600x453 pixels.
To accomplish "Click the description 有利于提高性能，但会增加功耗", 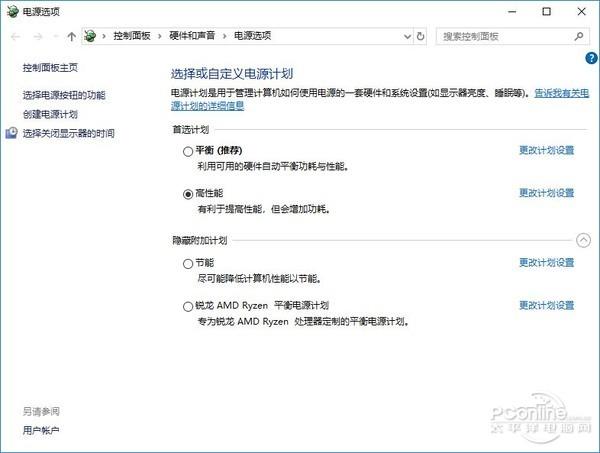I will (x=264, y=209).
